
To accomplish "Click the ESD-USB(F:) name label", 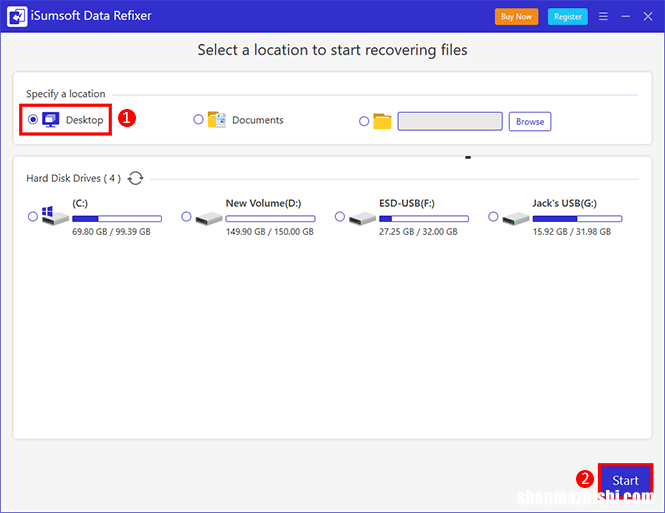I will click(407, 204).
